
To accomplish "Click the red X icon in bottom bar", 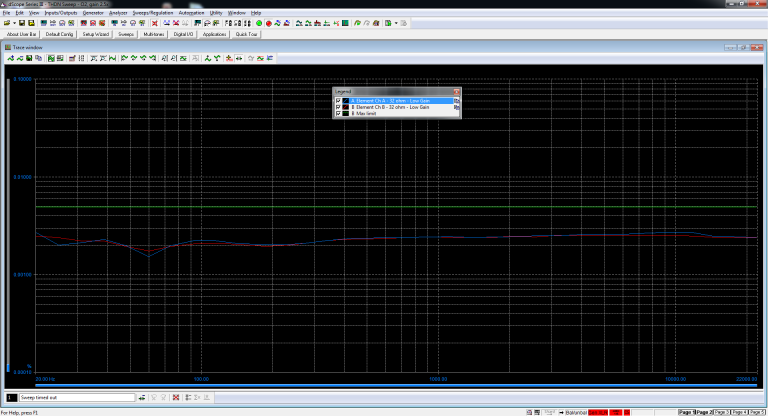I will coord(176,398).
